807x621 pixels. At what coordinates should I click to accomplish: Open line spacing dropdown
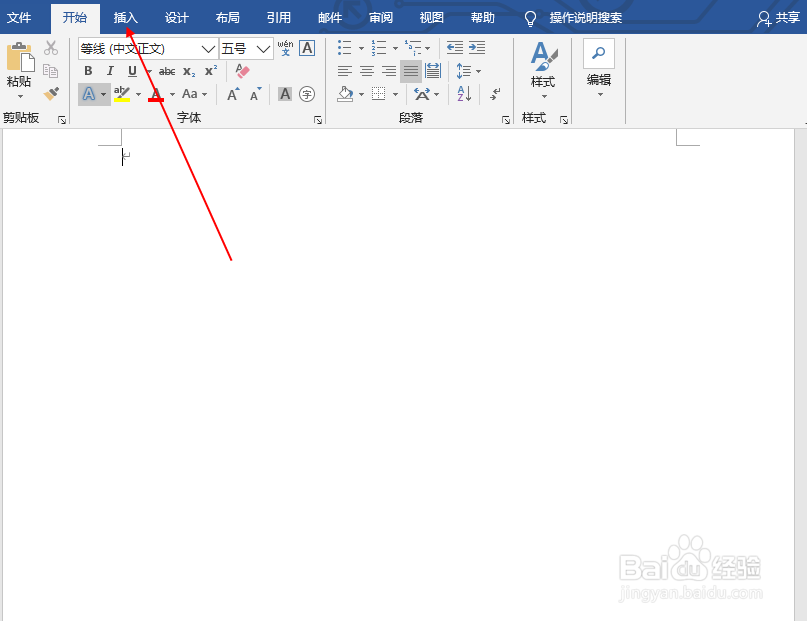tap(479, 71)
